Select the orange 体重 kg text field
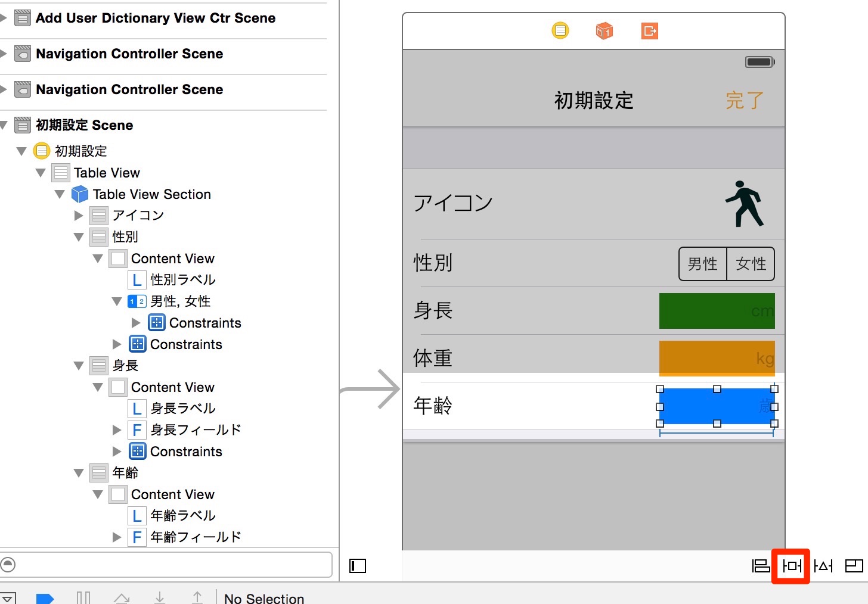This screenshot has width=868, height=604. pyautogui.click(x=717, y=359)
